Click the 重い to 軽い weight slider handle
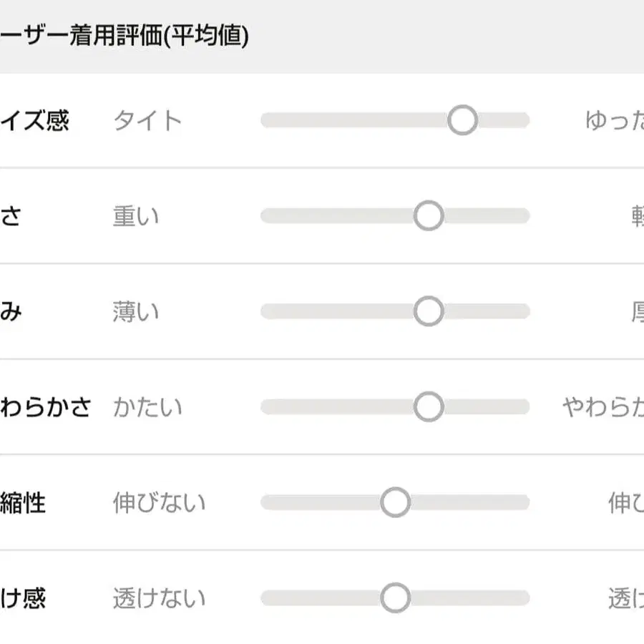Image resolution: width=644 pixels, height=644 pixels. pos(429,215)
